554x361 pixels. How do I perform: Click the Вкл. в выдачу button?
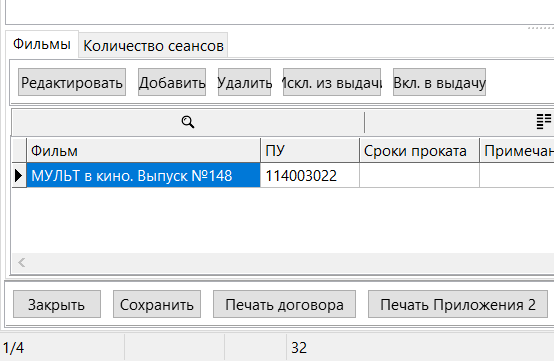[x=440, y=82]
